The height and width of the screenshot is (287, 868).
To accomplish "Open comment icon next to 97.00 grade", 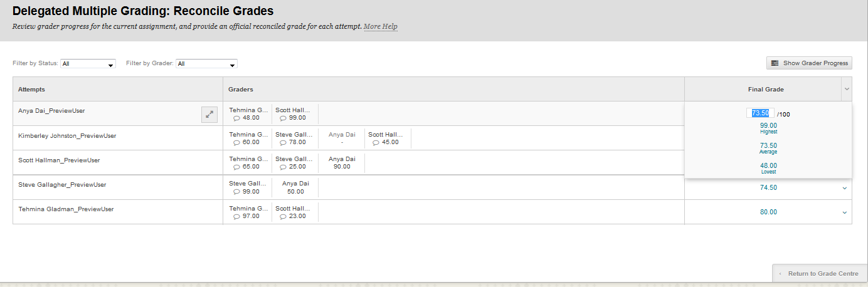I will (x=236, y=216).
